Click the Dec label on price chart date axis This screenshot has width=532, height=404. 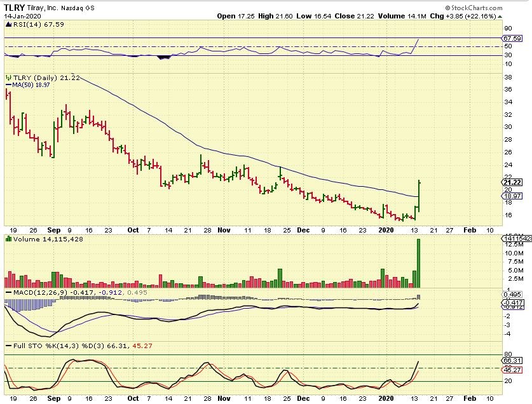pos(303,230)
